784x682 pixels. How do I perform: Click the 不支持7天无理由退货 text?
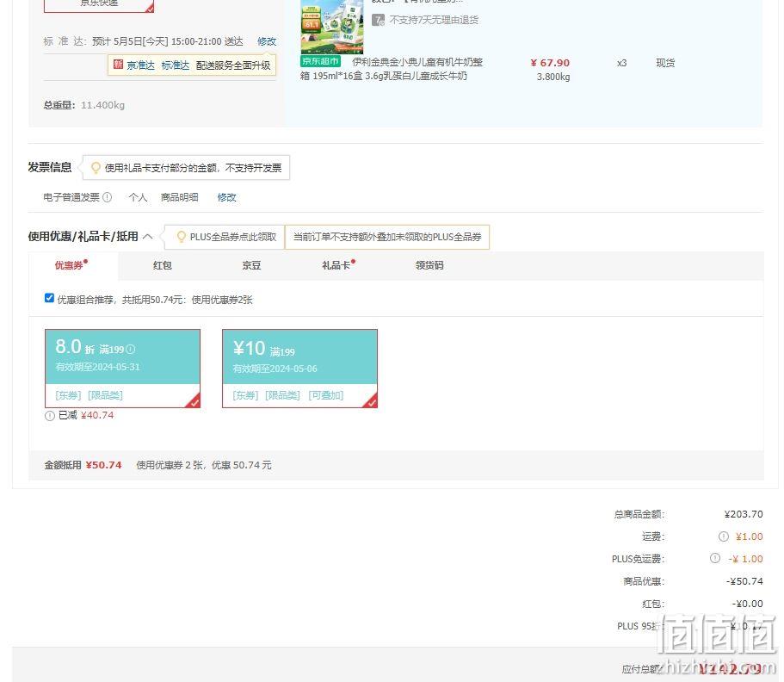(x=434, y=20)
